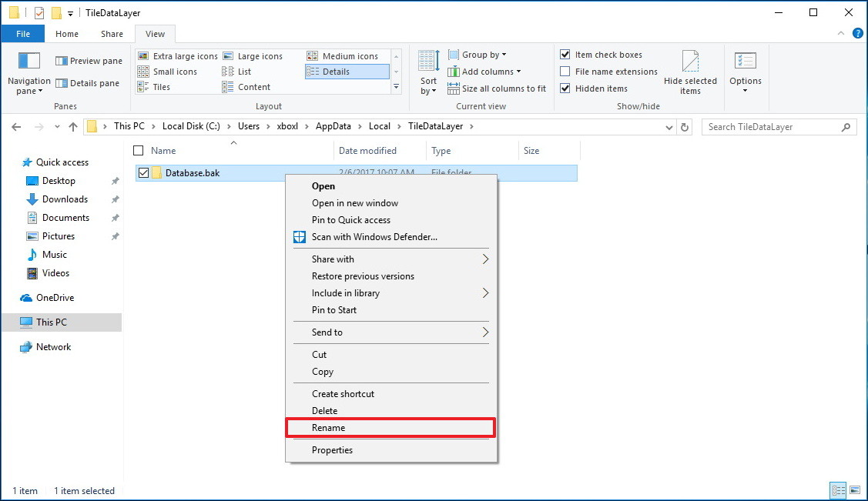Expand the Send to submenu
This screenshot has width=868, height=501.
pyautogui.click(x=328, y=332)
